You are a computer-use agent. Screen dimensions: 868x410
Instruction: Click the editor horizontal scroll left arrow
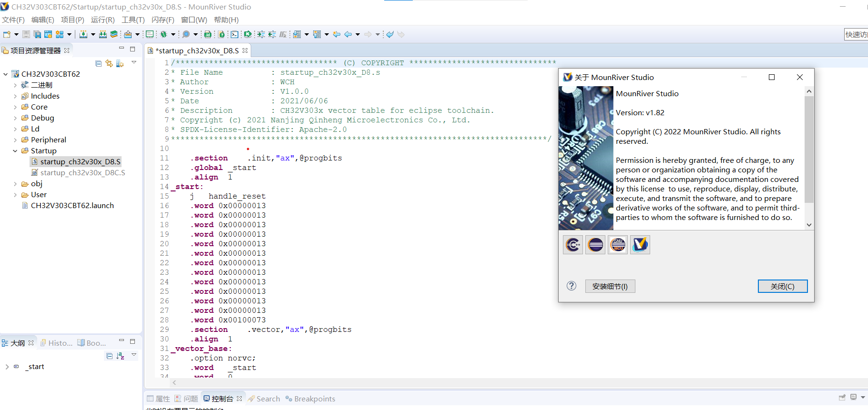click(x=174, y=382)
